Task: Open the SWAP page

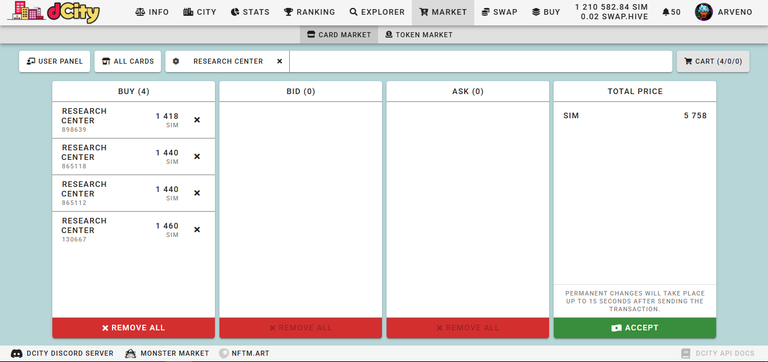Action: tap(499, 12)
